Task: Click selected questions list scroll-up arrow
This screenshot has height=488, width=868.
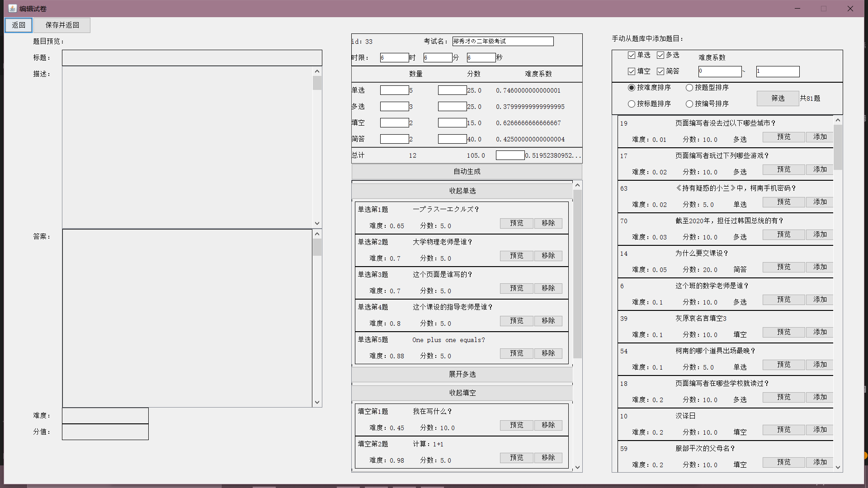Action: click(577, 185)
